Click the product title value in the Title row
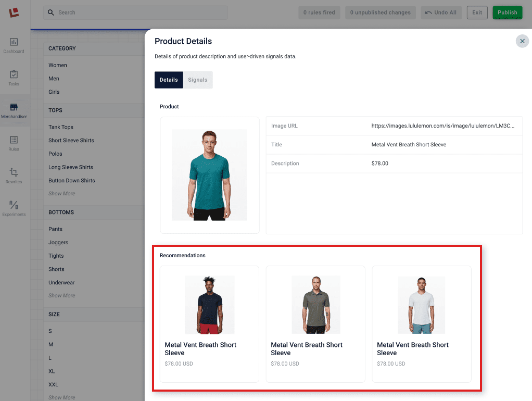The width and height of the screenshot is (532, 401). point(409,145)
